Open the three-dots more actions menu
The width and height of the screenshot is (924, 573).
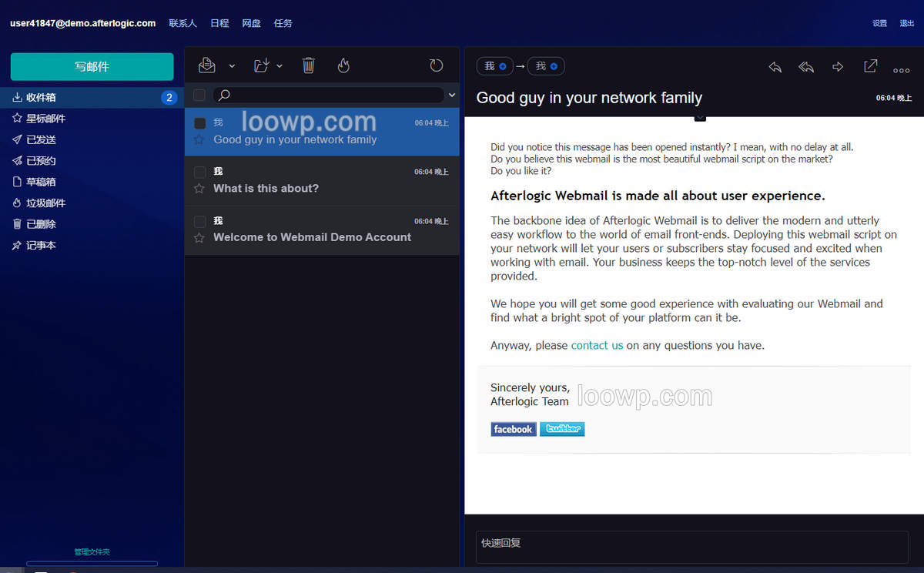coord(902,70)
